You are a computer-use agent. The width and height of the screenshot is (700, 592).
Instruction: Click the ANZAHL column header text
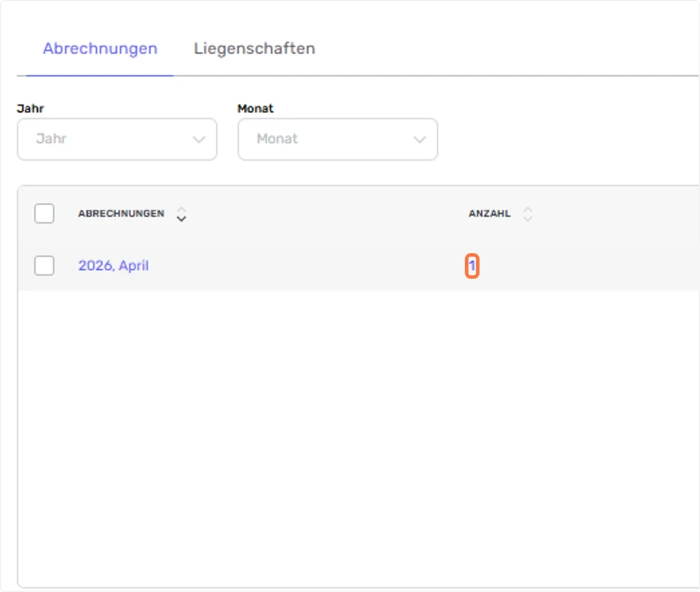pyautogui.click(x=489, y=213)
